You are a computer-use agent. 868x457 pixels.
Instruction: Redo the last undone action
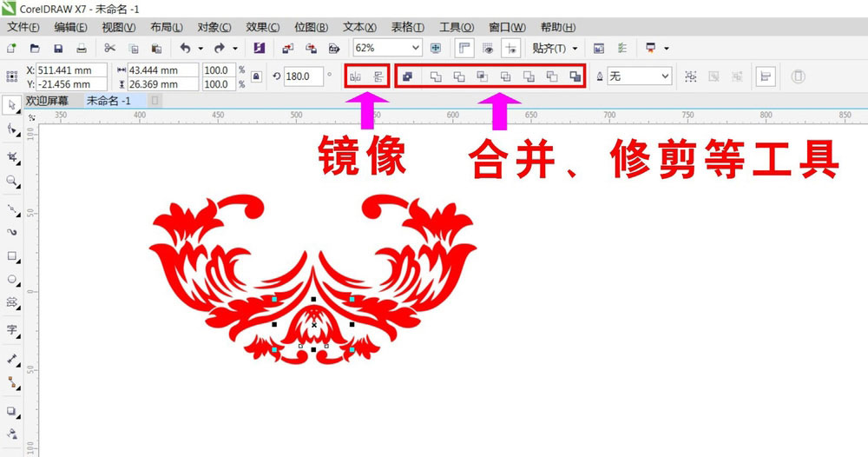[220, 48]
